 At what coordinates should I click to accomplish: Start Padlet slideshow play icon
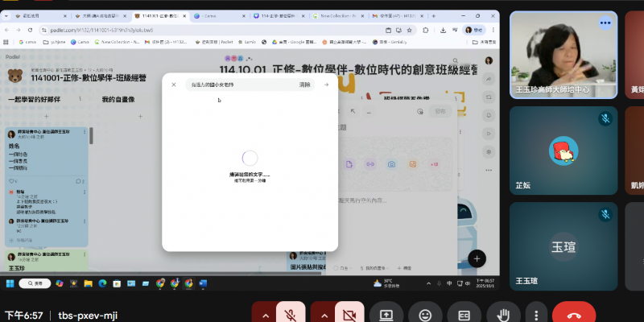489,133
